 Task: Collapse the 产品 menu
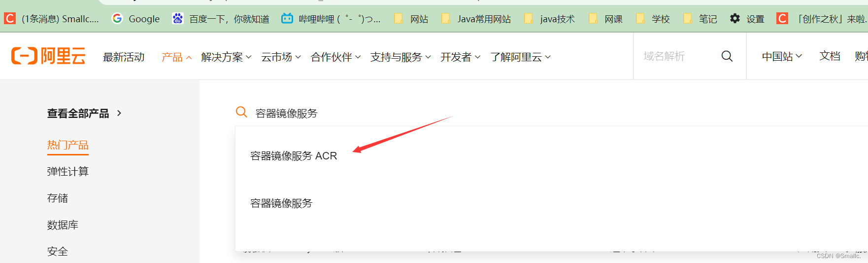point(176,57)
